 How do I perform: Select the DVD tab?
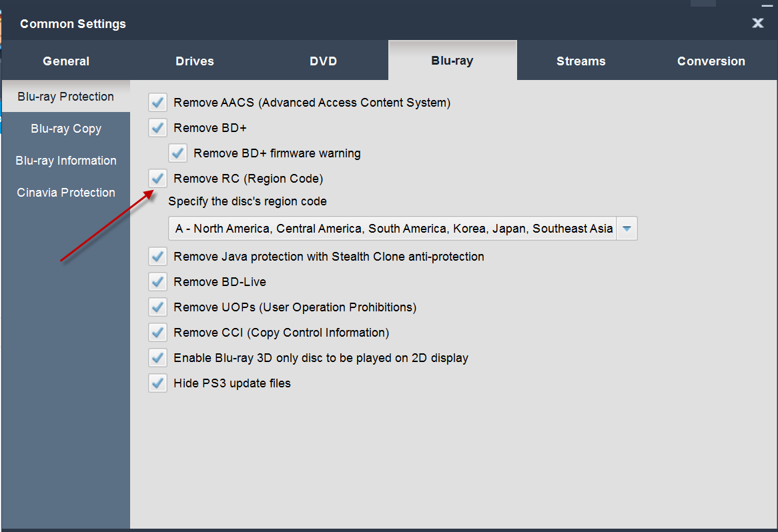(324, 61)
